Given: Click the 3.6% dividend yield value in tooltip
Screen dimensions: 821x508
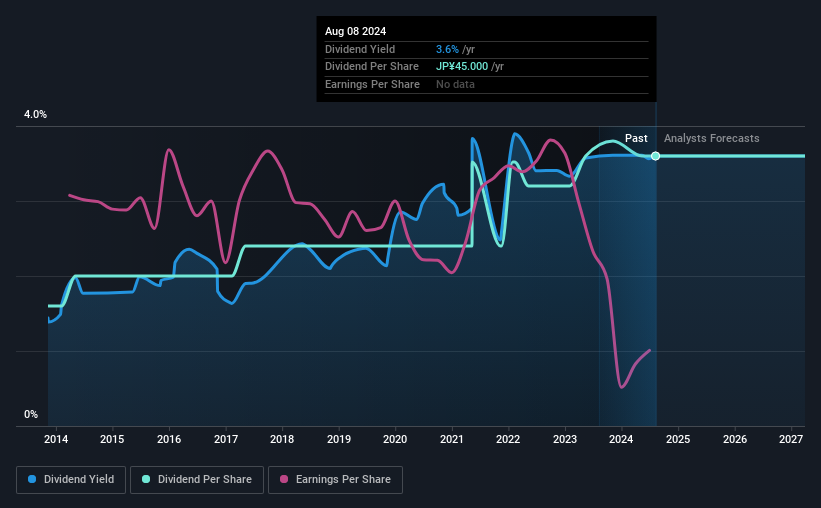Looking at the screenshot, I should click(447, 49).
